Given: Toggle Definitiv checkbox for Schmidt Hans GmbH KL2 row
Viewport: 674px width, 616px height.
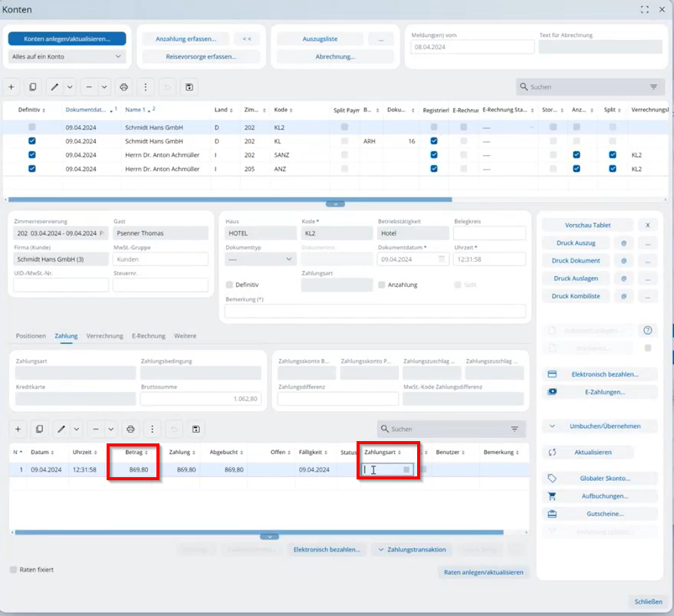Looking at the screenshot, I should point(32,127).
